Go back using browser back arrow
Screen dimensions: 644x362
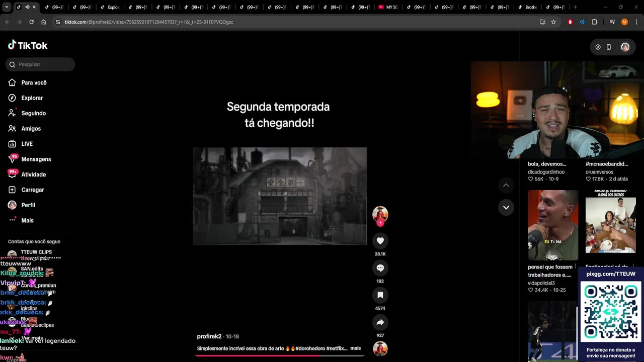(x=7, y=22)
